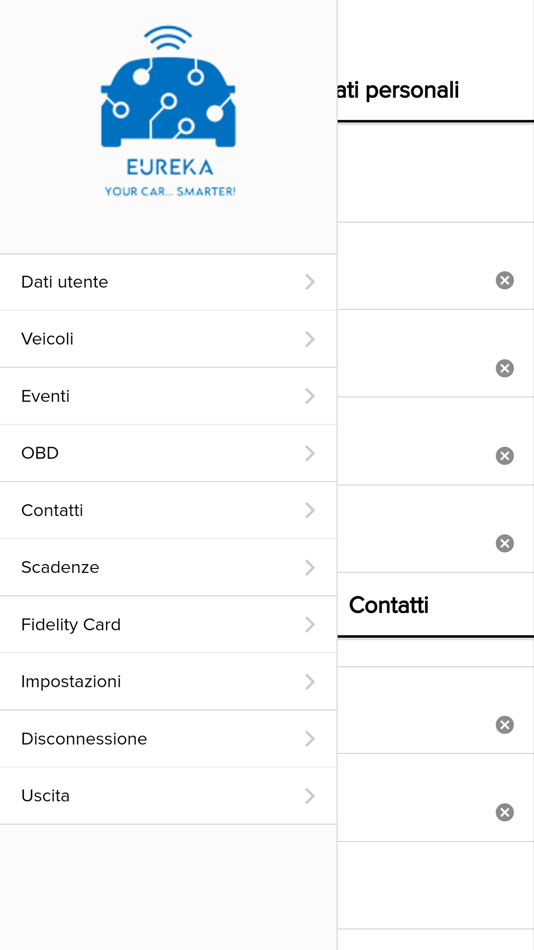The height and width of the screenshot is (950, 534).
Task: Expand the Contatti row chevron
Action: point(310,511)
